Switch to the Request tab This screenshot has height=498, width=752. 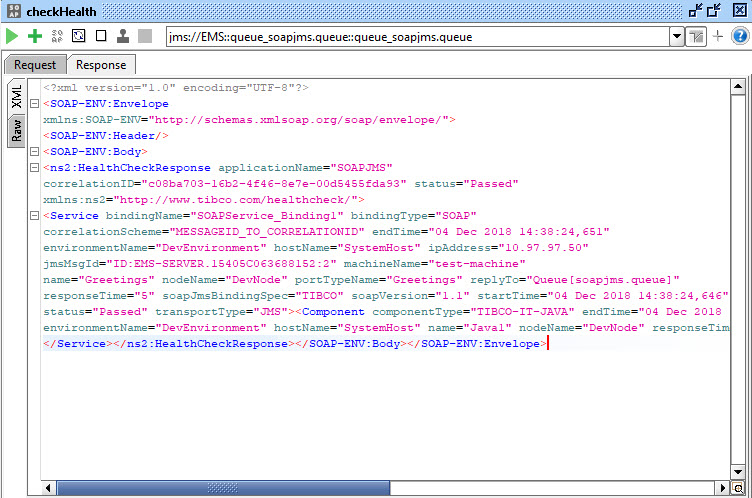coord(35,65)
